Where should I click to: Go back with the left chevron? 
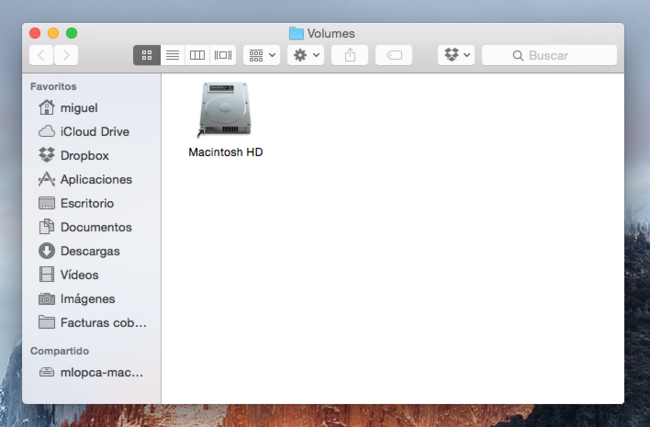pos(41,55)
